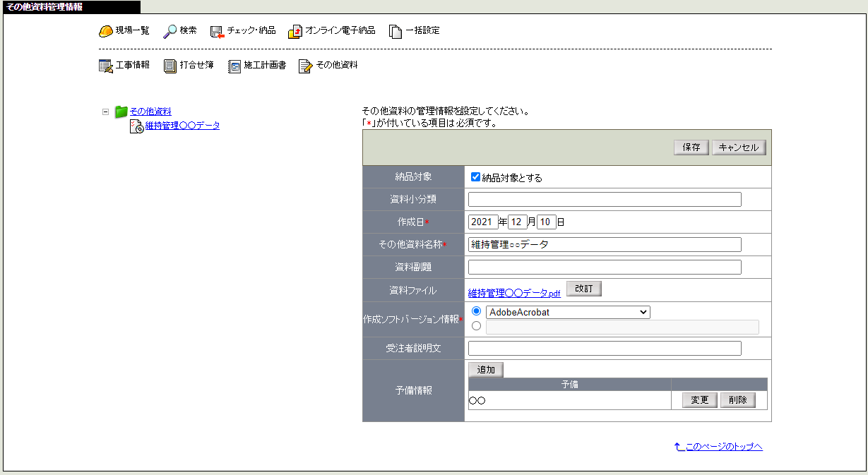Click the green folder icon in tree
Viewport: 868px width, 475px height.
pyautogui.click(x=121, y=112)
